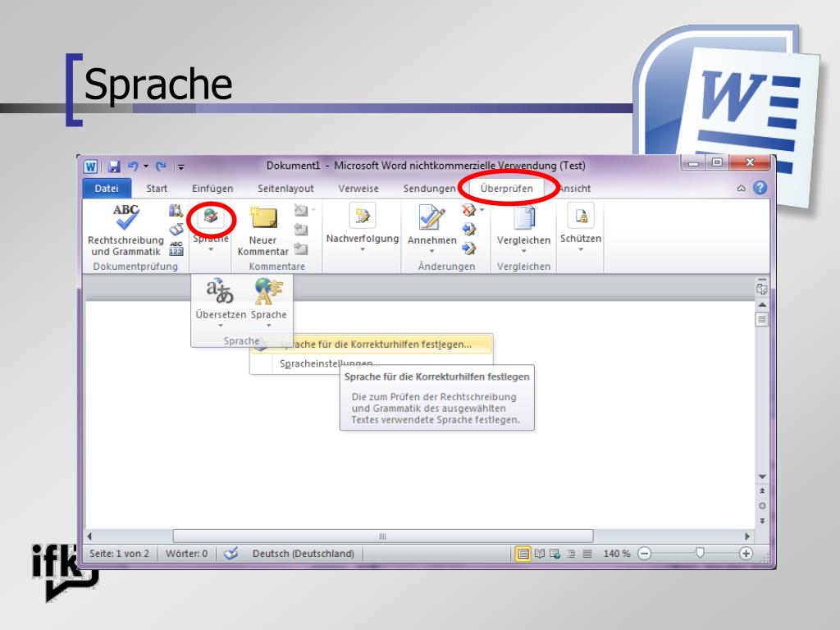The width and height of the screenshot is (840, 630).
Task: Expand the Nachverfolgung dropdown arrow
Action: [x=363, y=249]
